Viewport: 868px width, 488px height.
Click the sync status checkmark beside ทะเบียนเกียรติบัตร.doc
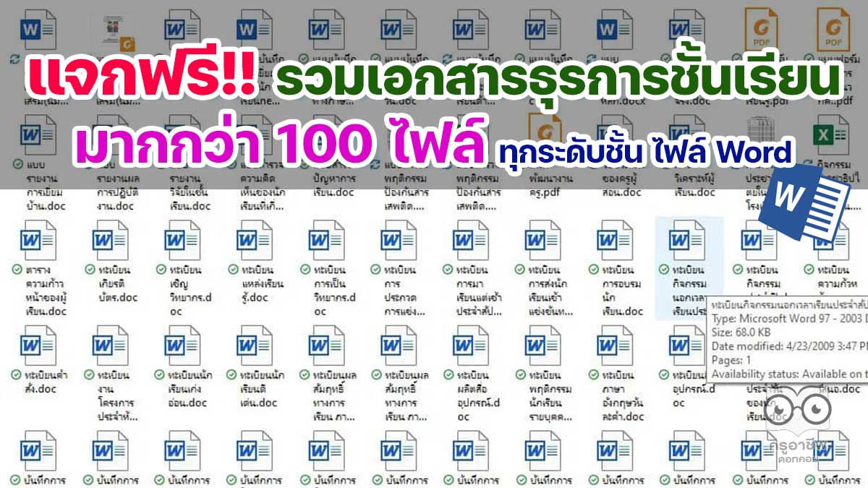coord(90,269)
